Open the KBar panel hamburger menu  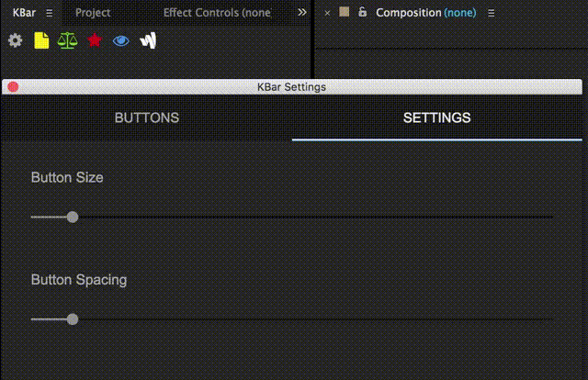[49, 13]
